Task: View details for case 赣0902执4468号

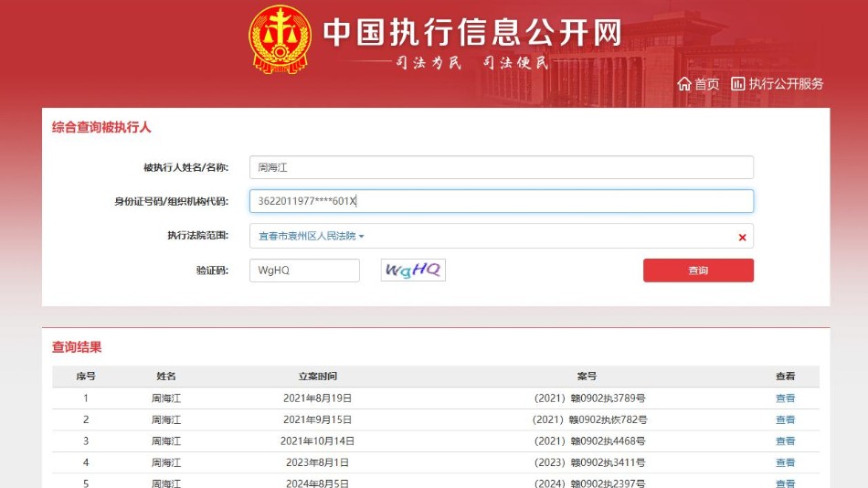Action: [x=785, y=440]
